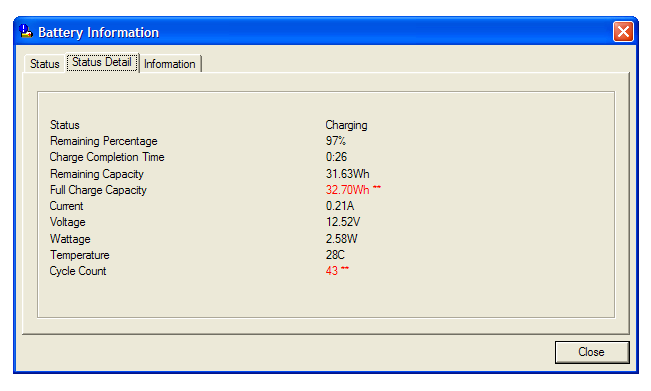Click the 'Temperature' label
Screen dimensions: 651x391
click(80, 255)
